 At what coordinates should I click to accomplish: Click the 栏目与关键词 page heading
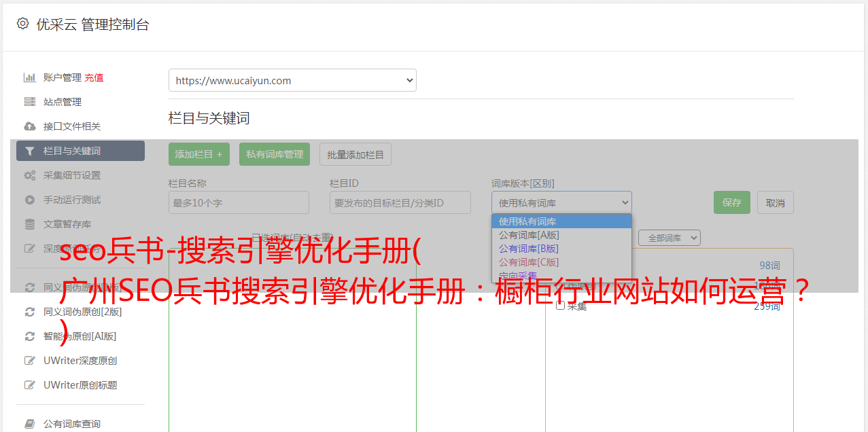[x=209, y=118]
